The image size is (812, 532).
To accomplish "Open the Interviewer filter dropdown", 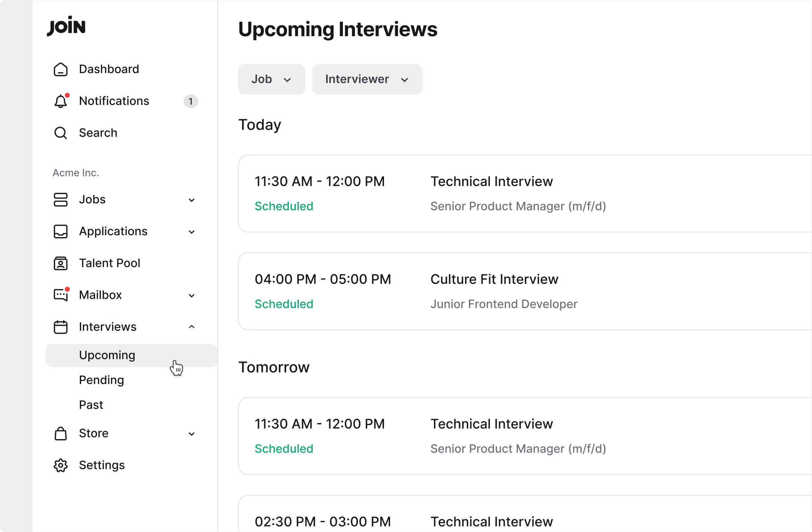I will click(367, 79).
